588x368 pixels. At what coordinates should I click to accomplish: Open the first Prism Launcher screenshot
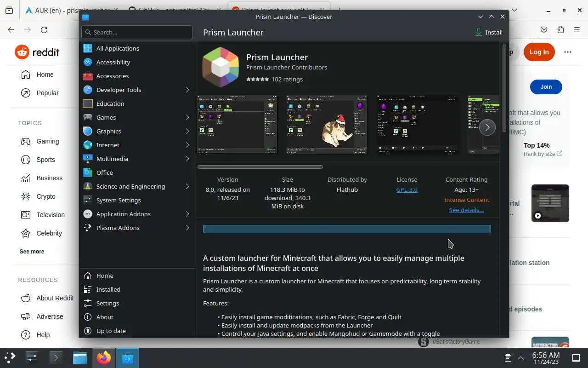pos(237,124)
